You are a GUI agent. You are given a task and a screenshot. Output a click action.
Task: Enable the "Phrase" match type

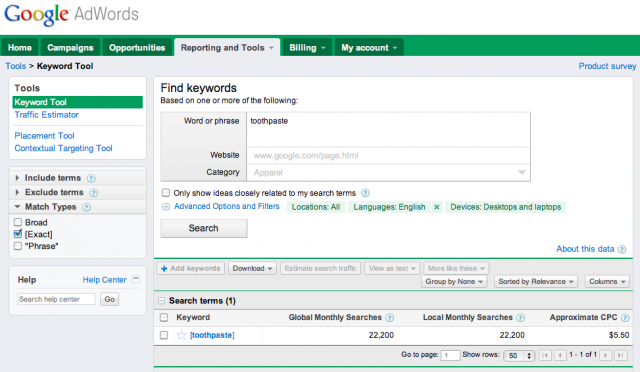tap(18, 246)
